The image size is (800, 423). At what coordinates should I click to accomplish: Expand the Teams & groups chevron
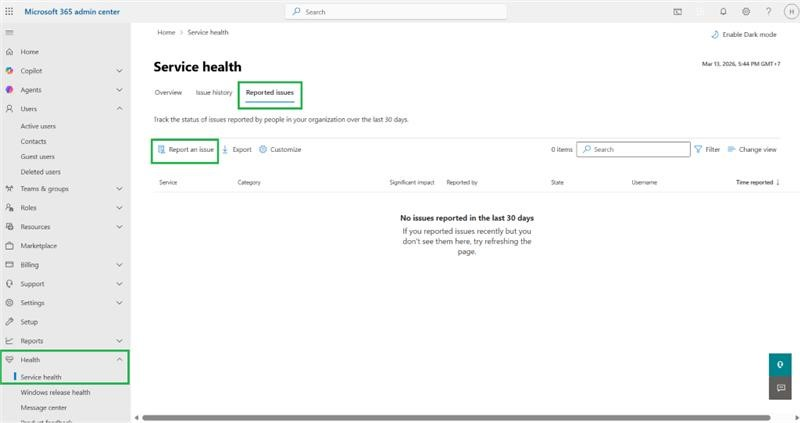point(119,189)
